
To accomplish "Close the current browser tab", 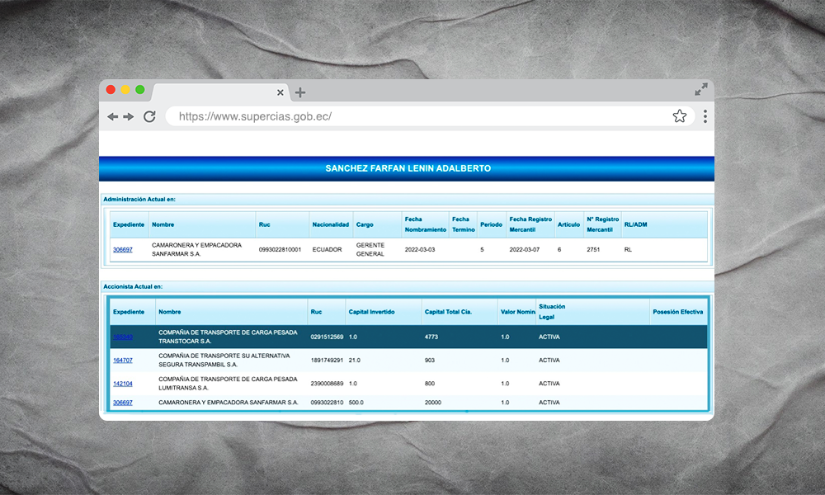I will tap(280, 93).
